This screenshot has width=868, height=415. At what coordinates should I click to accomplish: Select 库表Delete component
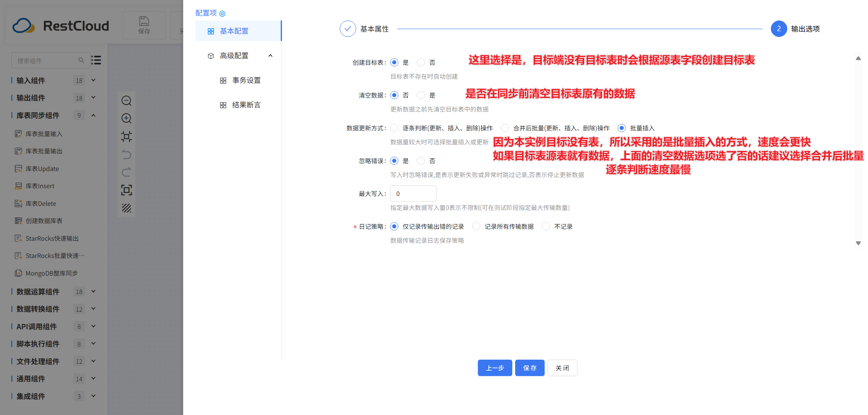(x=36, y=203)
